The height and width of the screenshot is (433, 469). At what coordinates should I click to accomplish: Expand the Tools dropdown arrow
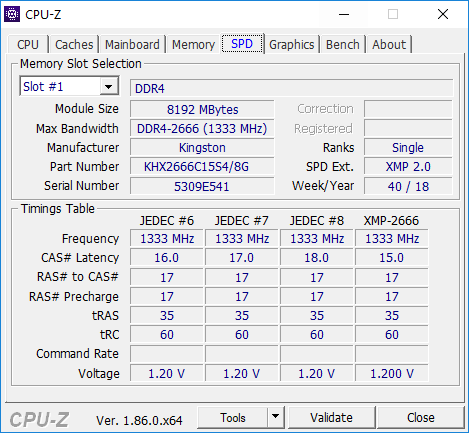(x=275, y=417)
